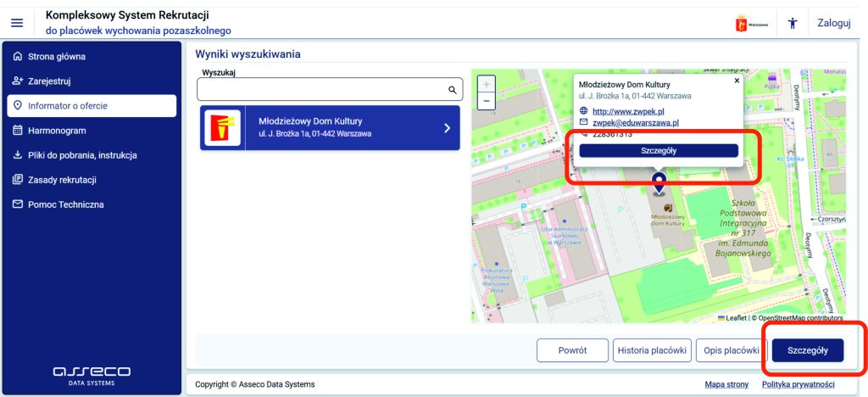Click the Zaloguj login link
Viewport: 868px width, 397px height.
point(834,23)
